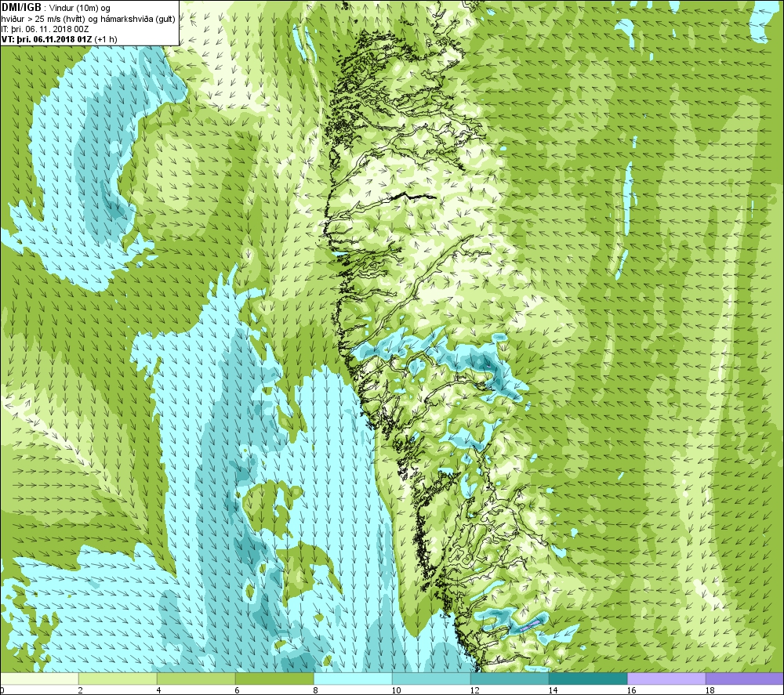The image size is (784, 695).
Task: Click the '8' legend scale label
Action: point(315,690)
